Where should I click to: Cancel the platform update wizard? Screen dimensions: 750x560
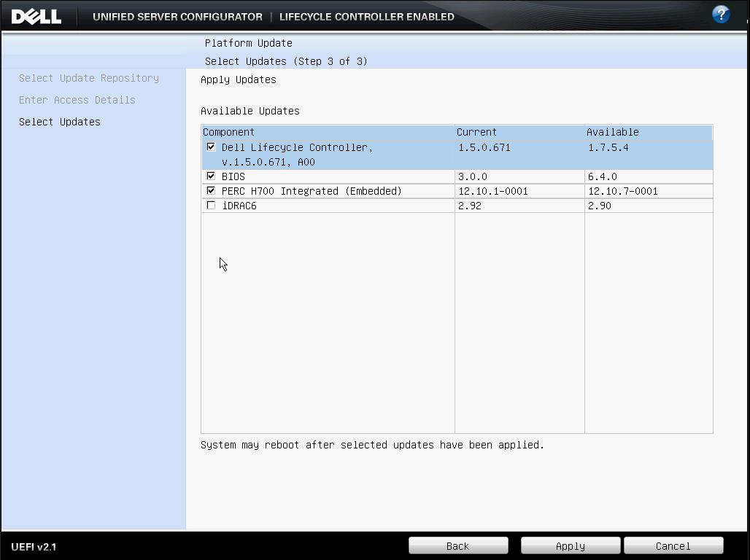673,545
